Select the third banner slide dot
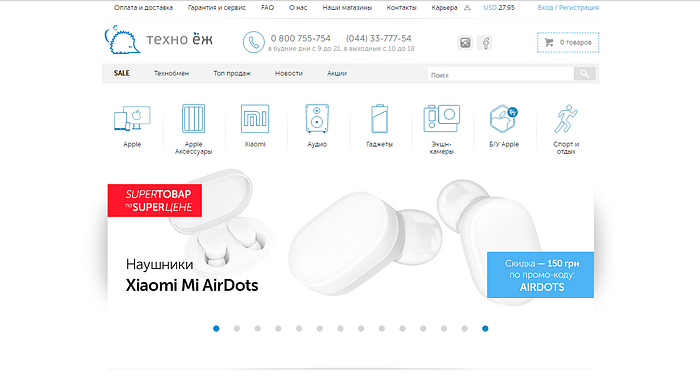This screenshot has height=386, width=700. point(258,328)
